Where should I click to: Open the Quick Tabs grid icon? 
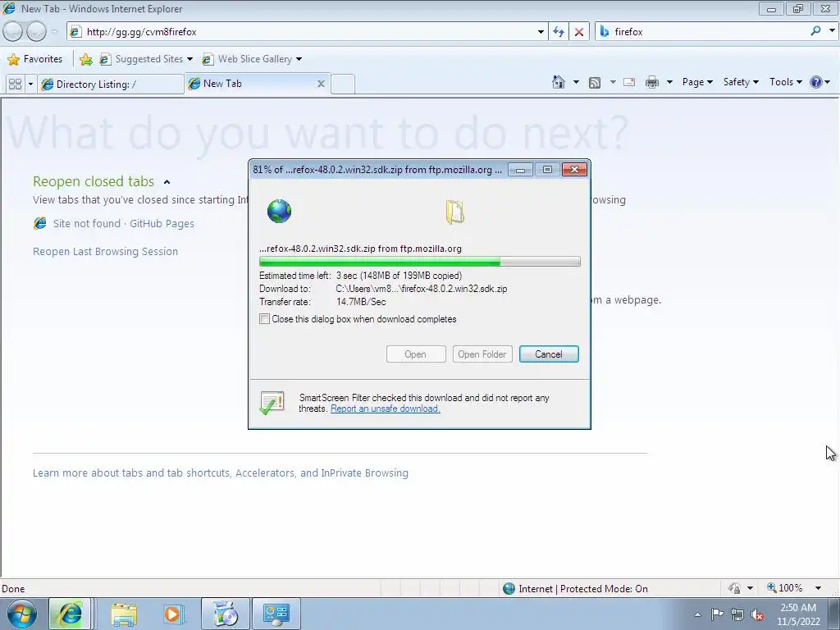(16, 84)
